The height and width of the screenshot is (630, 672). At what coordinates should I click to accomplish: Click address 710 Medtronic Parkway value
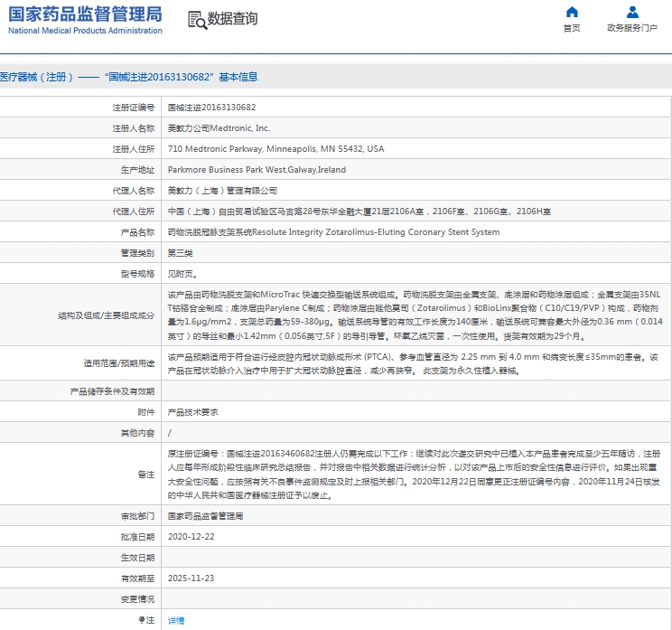click(x=275, y=149)
